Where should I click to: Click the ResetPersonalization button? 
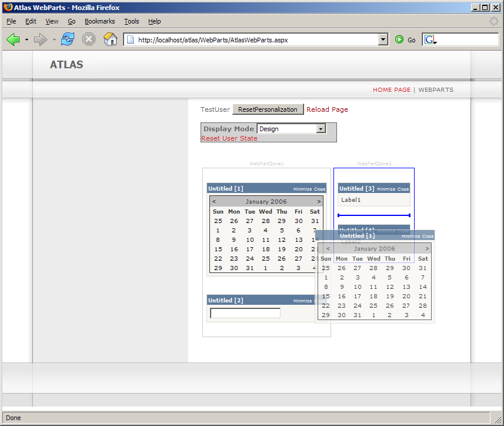268,109
